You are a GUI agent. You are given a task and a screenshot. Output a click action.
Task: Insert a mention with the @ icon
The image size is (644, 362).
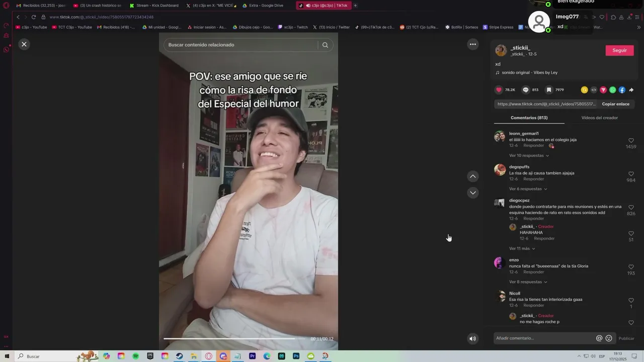599,338
